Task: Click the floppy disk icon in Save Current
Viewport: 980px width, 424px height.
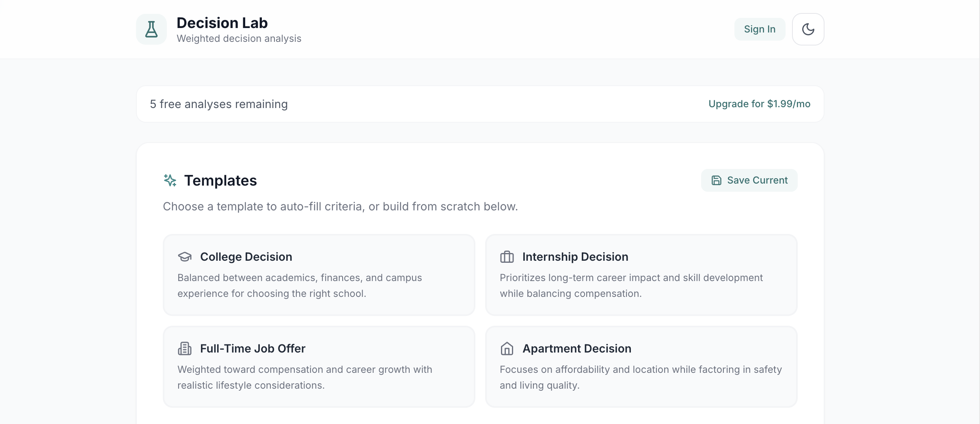Action: (717, 180)
